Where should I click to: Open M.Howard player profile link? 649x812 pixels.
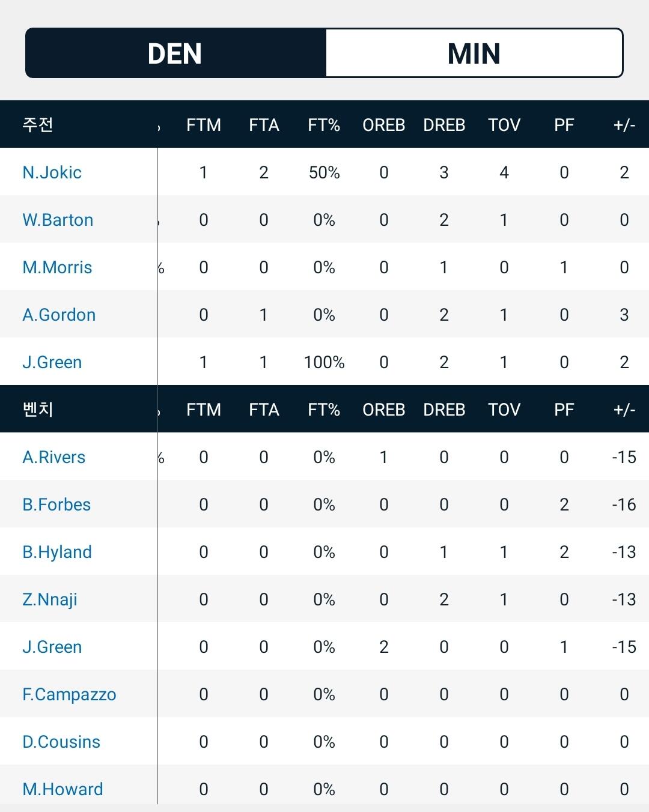[x=62, y=789]
